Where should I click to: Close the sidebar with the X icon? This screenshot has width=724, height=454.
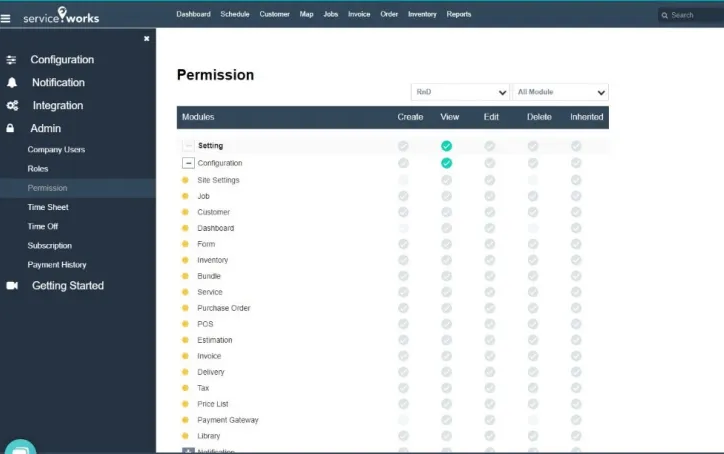(146, 39)
